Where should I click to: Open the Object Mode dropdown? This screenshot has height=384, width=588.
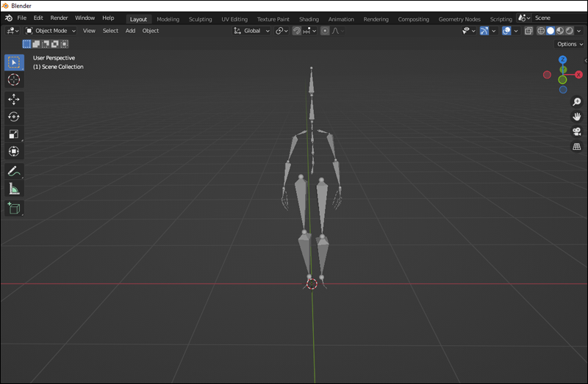(x=51, y=31)
